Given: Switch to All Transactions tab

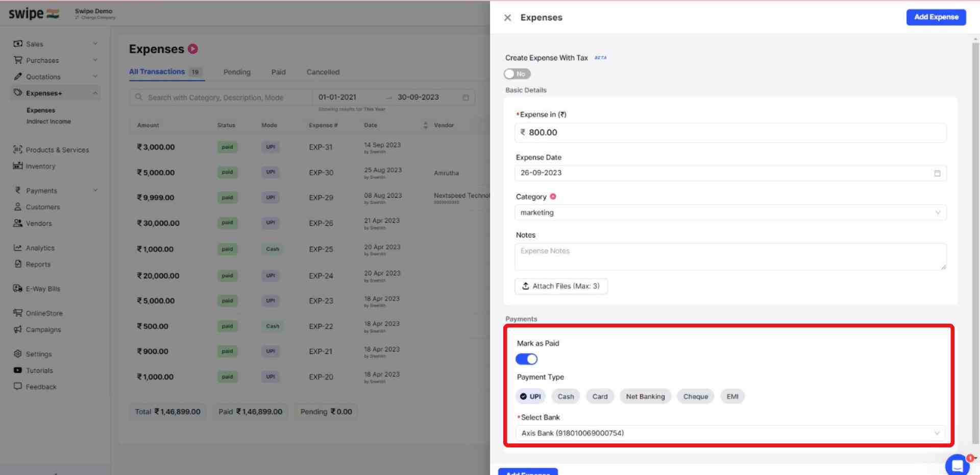Looking at the screenshot, I should (166, 72).
